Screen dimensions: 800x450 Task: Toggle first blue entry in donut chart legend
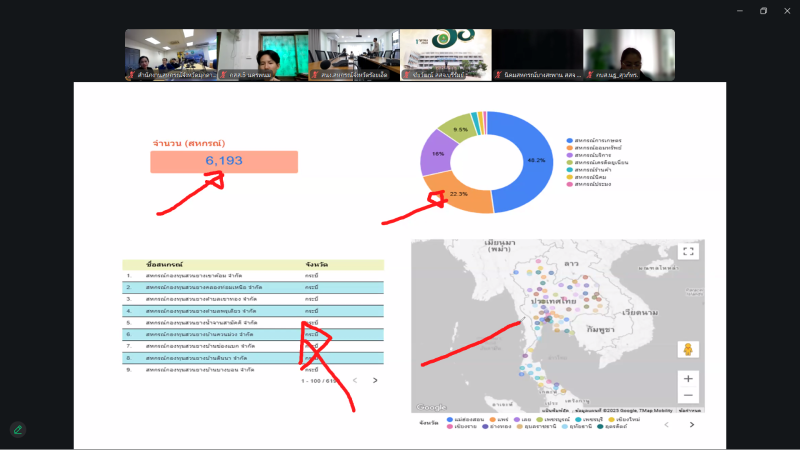tap(570, 140)
